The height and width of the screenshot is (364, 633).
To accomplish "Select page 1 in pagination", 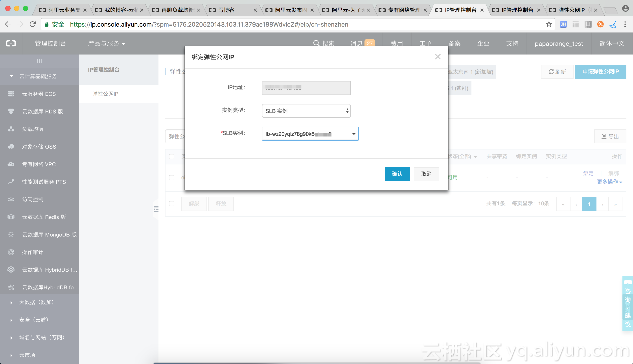I will 589,204.
